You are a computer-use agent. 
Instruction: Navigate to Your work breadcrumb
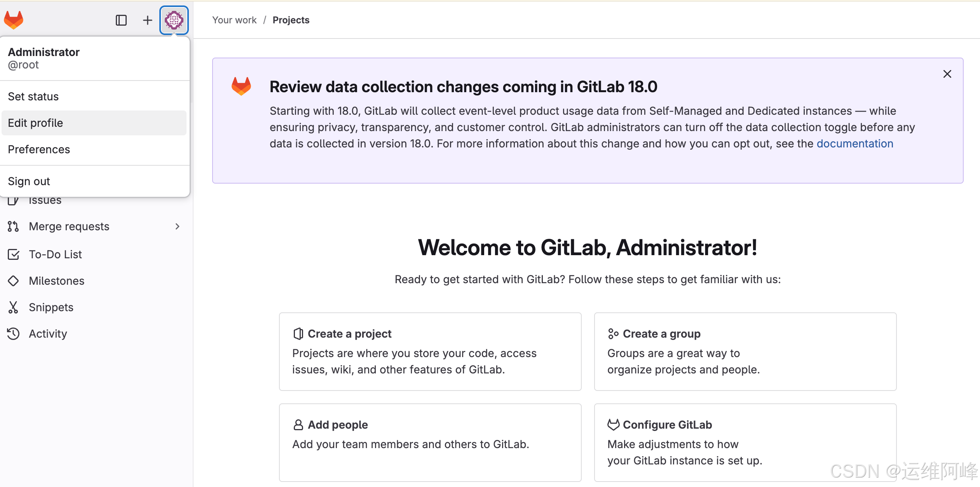pyautogui.click(x=235, y=20)
